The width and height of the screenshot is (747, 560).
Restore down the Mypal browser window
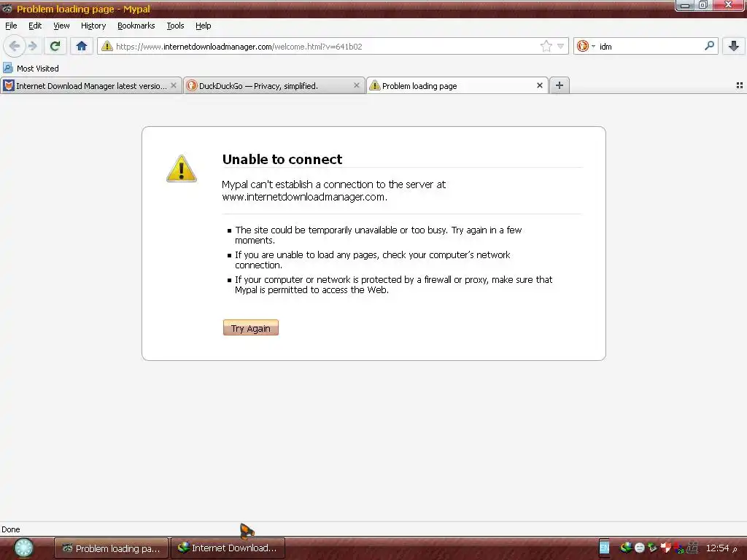point(703,5)
